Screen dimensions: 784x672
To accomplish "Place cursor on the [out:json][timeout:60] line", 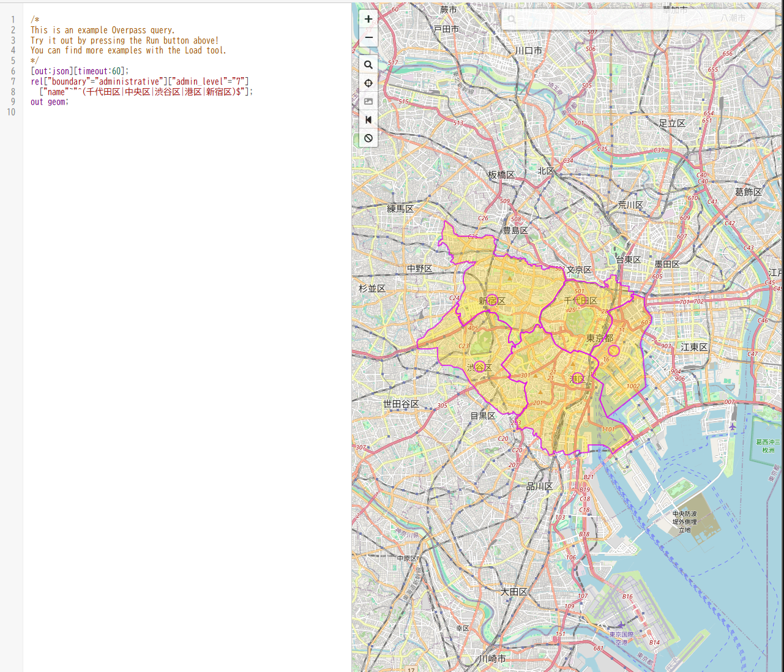I will (x=80, y=71).
